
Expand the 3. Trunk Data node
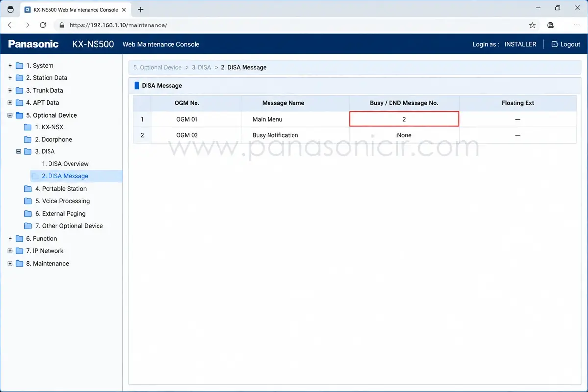(x=10, y=90)
